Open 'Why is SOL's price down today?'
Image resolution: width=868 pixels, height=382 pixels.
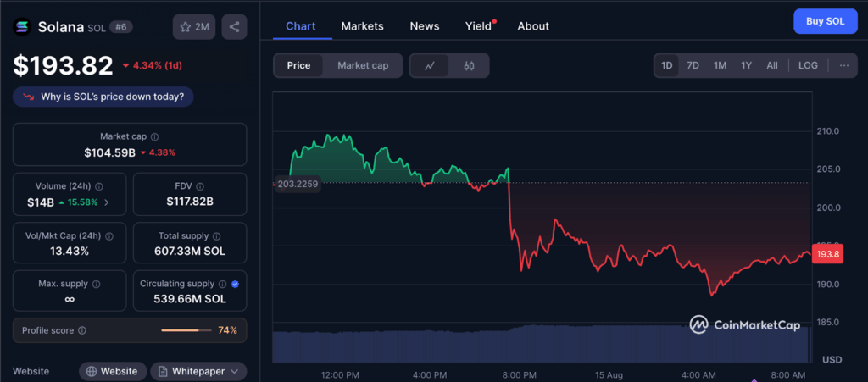click(x=103, y=97)
